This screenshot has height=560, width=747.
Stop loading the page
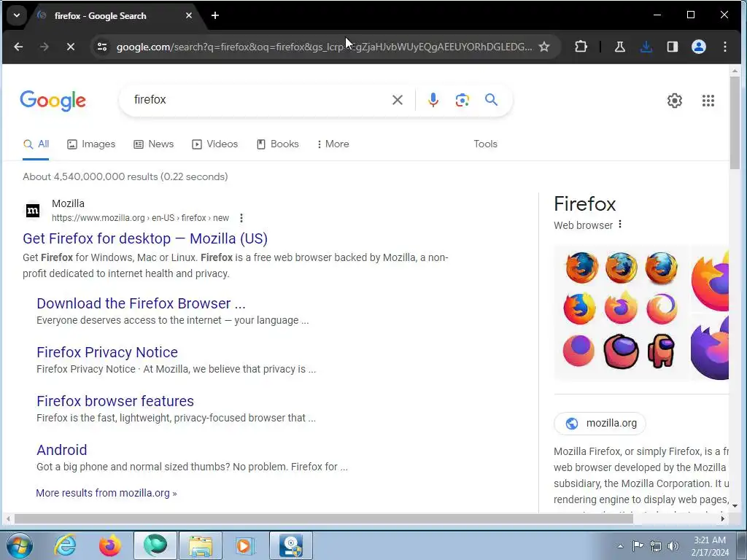71,47
